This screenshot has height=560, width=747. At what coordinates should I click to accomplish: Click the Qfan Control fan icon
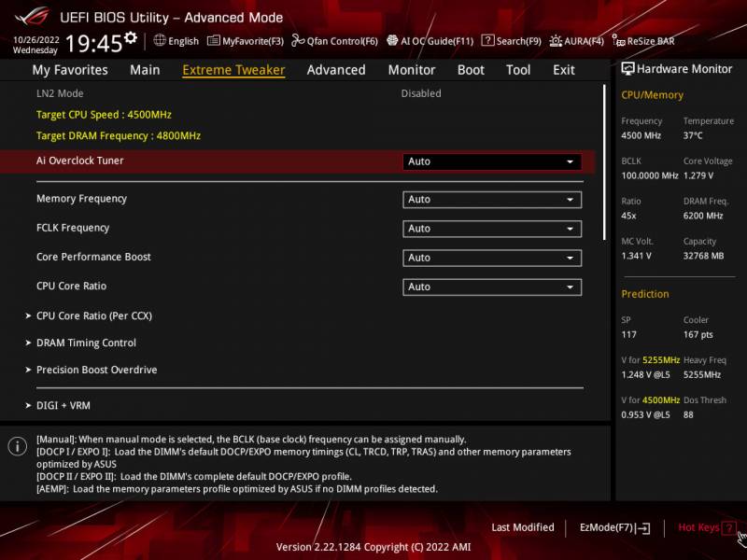point(298,40)
